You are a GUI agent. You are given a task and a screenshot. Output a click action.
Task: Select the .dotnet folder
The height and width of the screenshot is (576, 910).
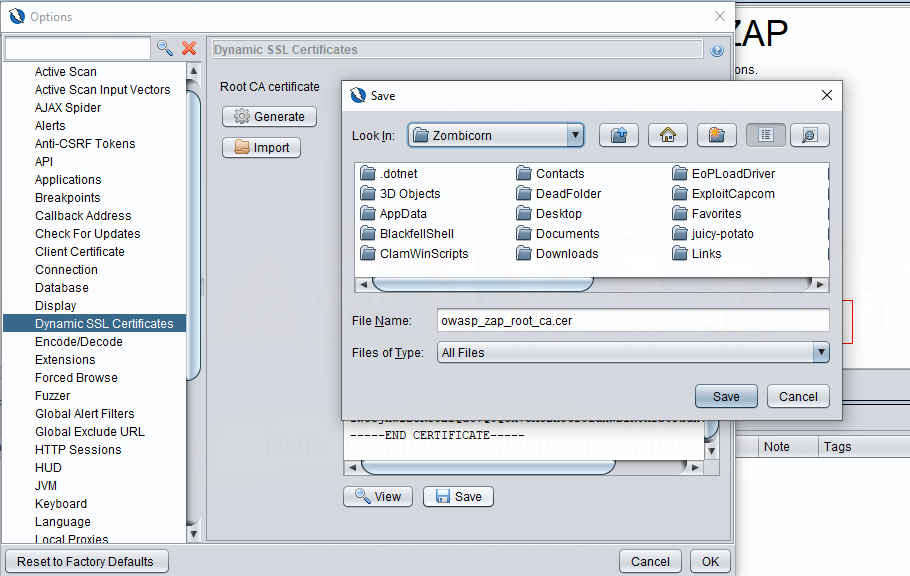coord(389,174)
